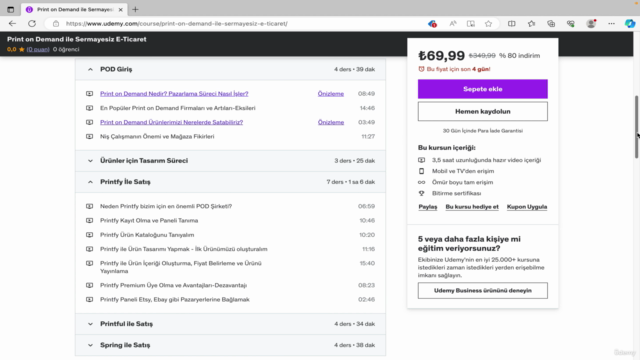Click video icon beside Printfy Kayıt Olma
Image resolution: width=640 pixels, height=360 pixels.
pyautogui.click(x=89, y=220)
